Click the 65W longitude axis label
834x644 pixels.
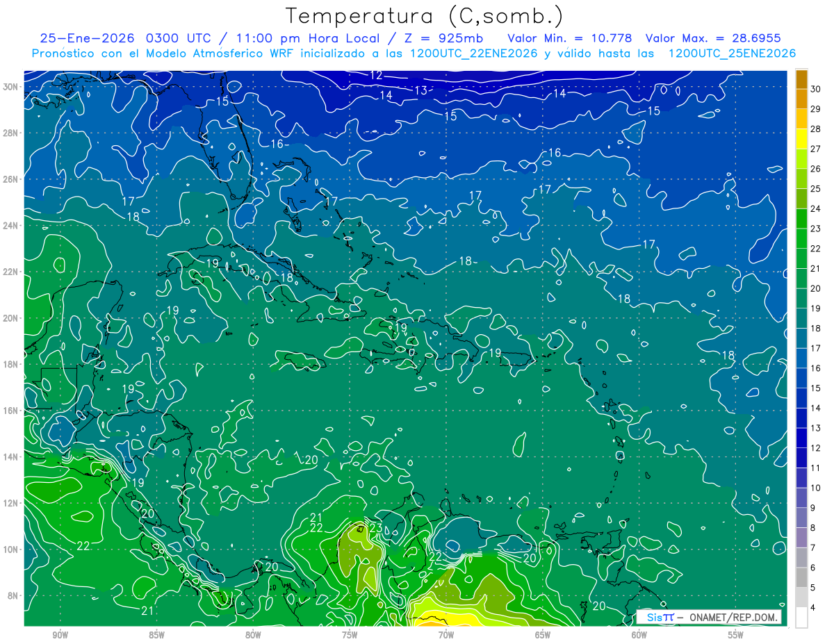coord(543,635)
